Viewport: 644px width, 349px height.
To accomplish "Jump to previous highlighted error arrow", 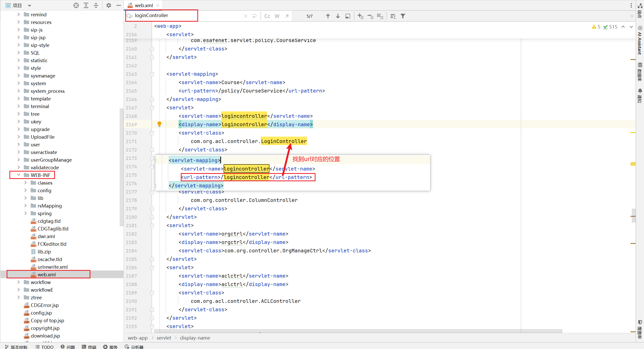I will pos(623,27).
